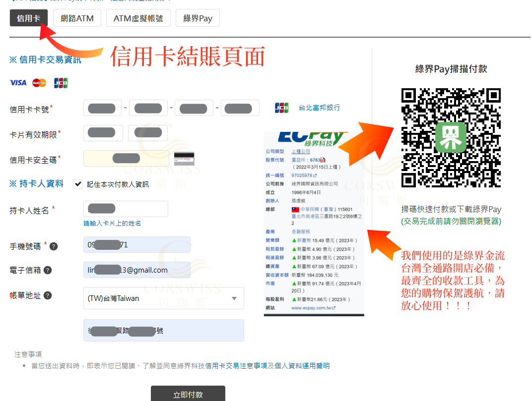Click the PDF icon beside stock code 6763
Screen dimensions: 532x401
[323, 160]
